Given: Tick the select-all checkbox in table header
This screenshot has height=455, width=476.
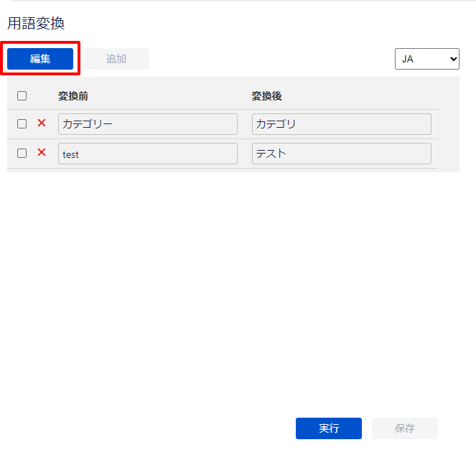Looking at the screenshot, I should coord(22,95).
